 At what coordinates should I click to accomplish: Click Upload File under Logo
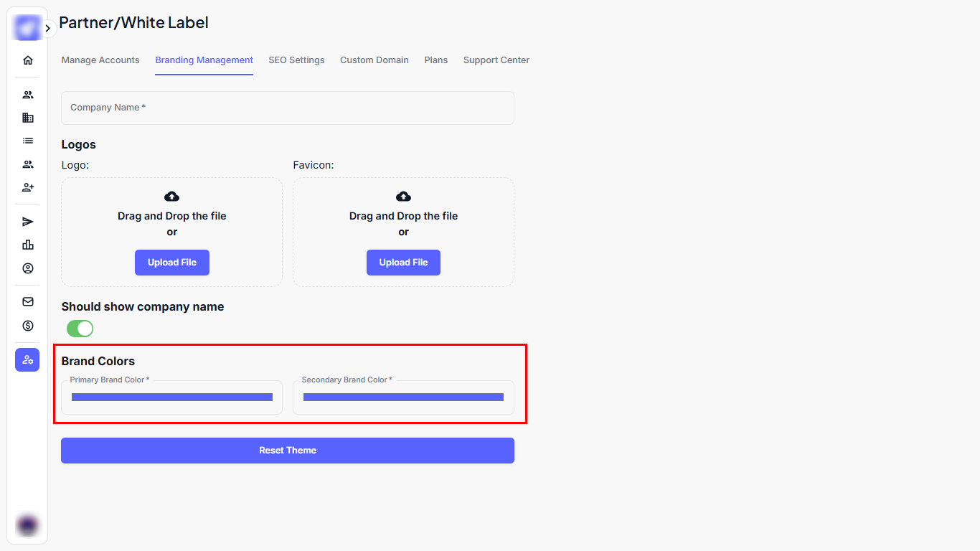tap(171, 263)
